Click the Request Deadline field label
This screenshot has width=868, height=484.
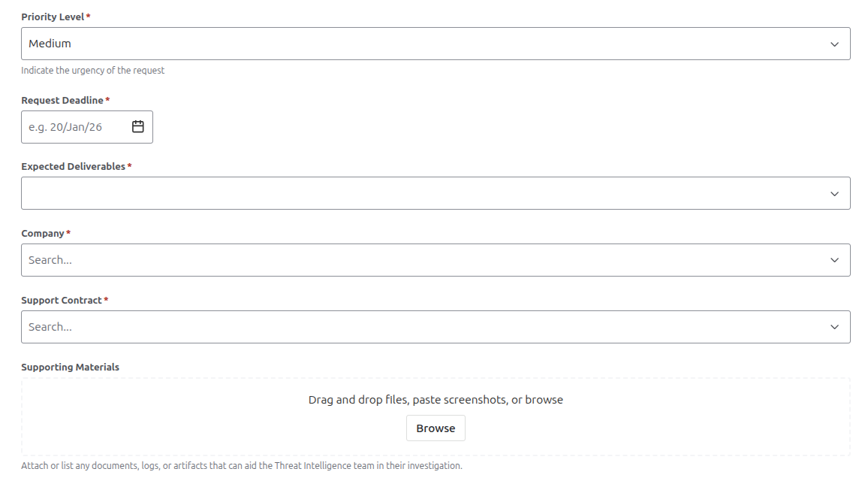[62, 100]
